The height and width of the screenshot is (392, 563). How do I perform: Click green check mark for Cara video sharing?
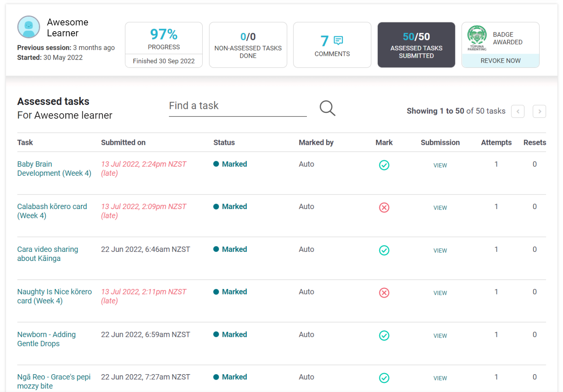pyautogui.click(x=384, y=250)
